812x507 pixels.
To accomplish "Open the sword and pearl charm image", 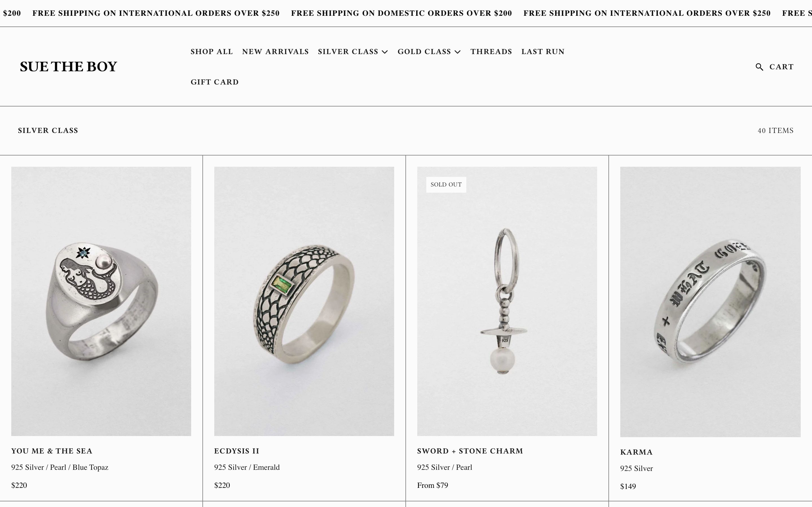I will point(507,301).
